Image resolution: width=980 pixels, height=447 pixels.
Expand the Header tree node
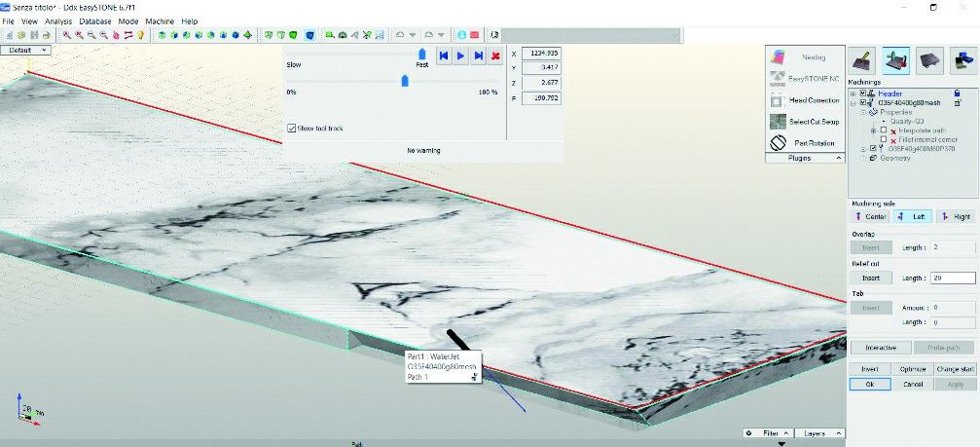pyautogui.click(x=853, y=93)
